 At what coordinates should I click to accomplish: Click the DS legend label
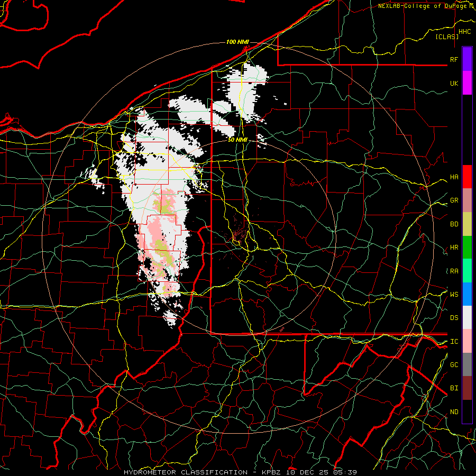tap(454, 317)
